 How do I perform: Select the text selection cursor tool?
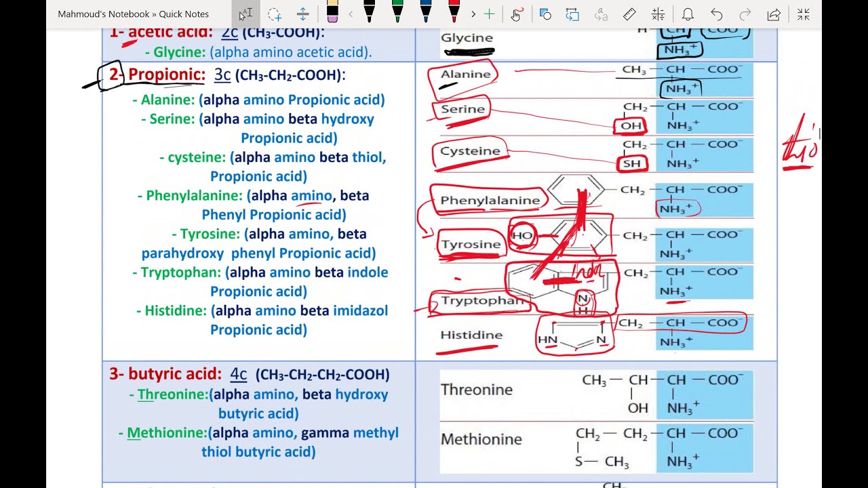[x=245, y=14]
